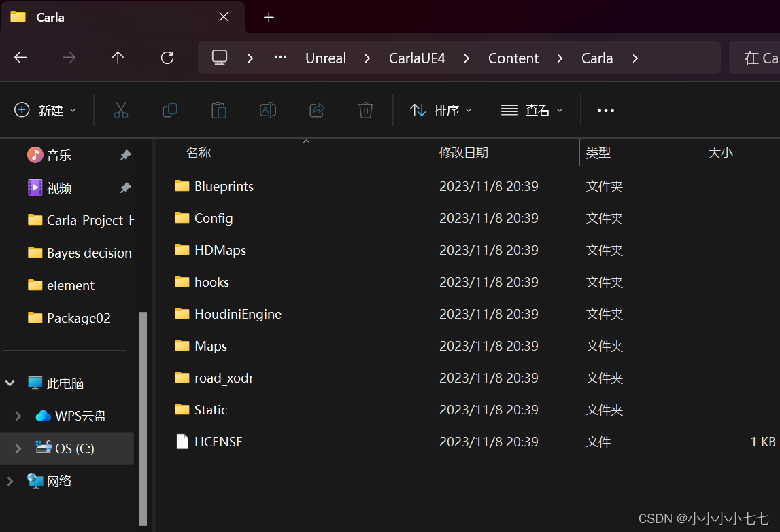Expand the 网络 tree node
Screen dimensions: 780x532
[x=10, y=481]
